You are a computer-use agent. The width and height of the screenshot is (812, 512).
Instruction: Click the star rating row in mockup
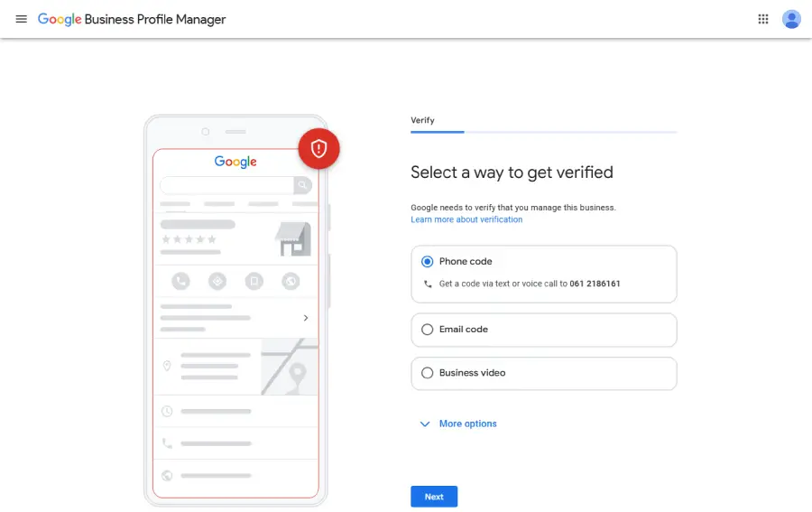point(189,239)
